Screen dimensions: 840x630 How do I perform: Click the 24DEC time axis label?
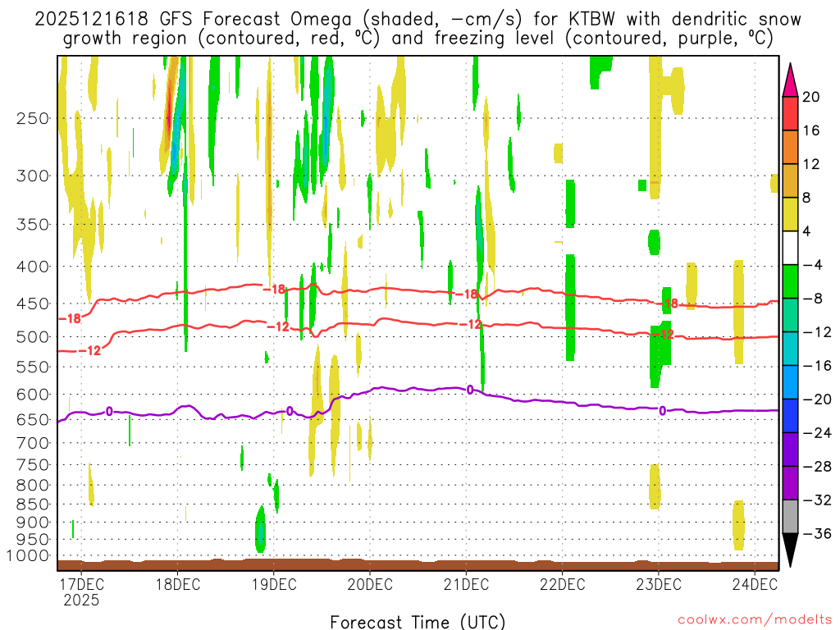coord(755,584)
